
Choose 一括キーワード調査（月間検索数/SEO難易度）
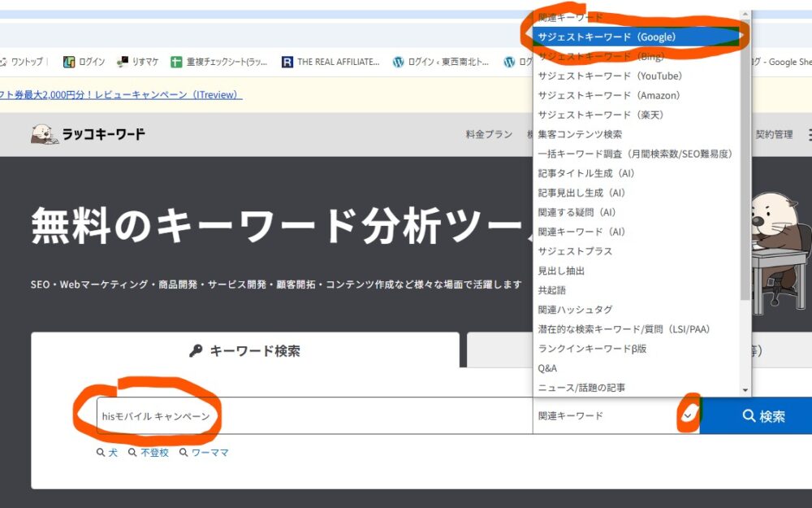pos(637,154)
